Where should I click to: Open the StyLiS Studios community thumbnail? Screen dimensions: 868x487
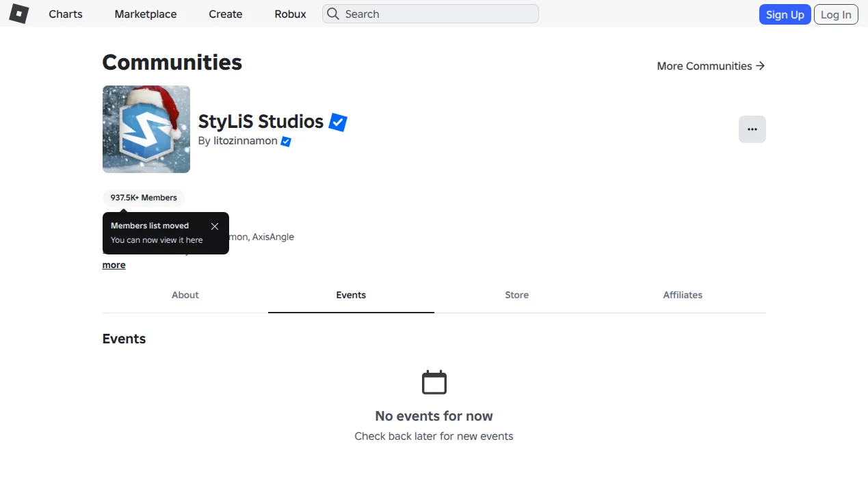146,129
